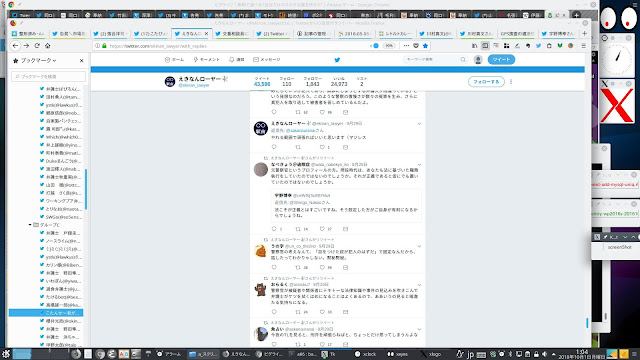Open the three-dot menu beside フォローする
The height and width of the screenshot is (360, 640).
point(511,82)
